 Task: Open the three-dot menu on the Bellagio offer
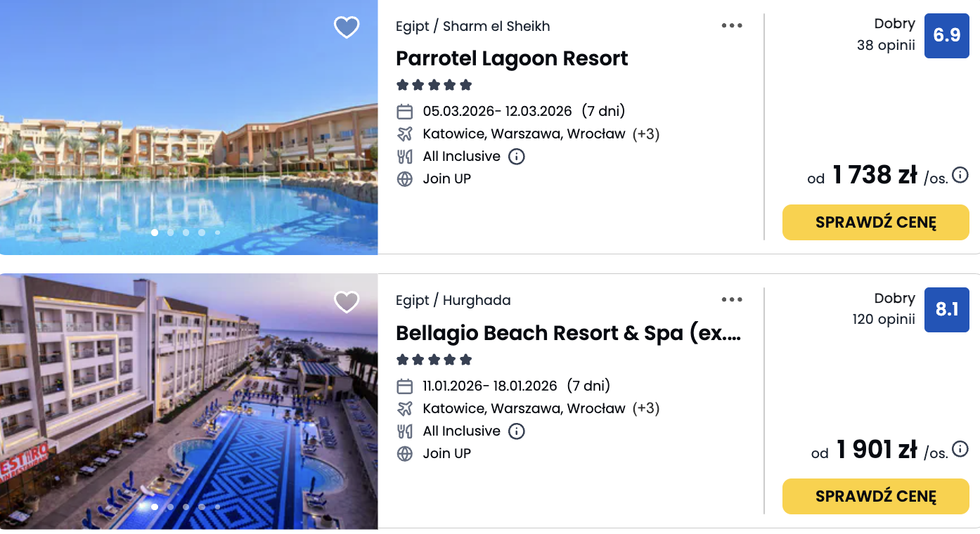[732, 299]
